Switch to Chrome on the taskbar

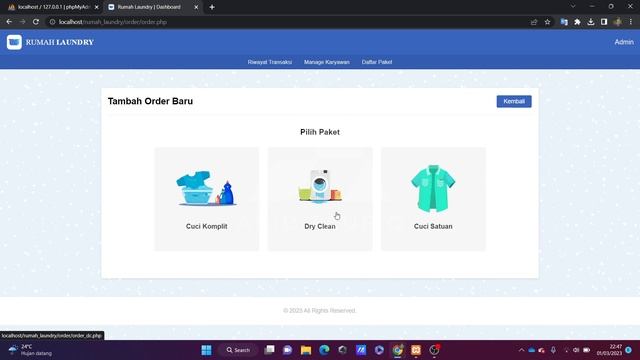pos(398,350)
